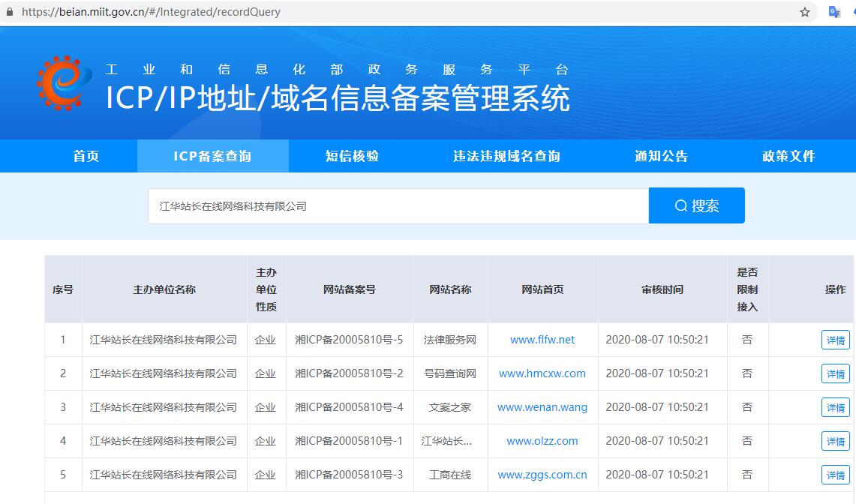Click site name 号码查询网
The width and height of the screenshot is (856, 504).
(450, 373)
